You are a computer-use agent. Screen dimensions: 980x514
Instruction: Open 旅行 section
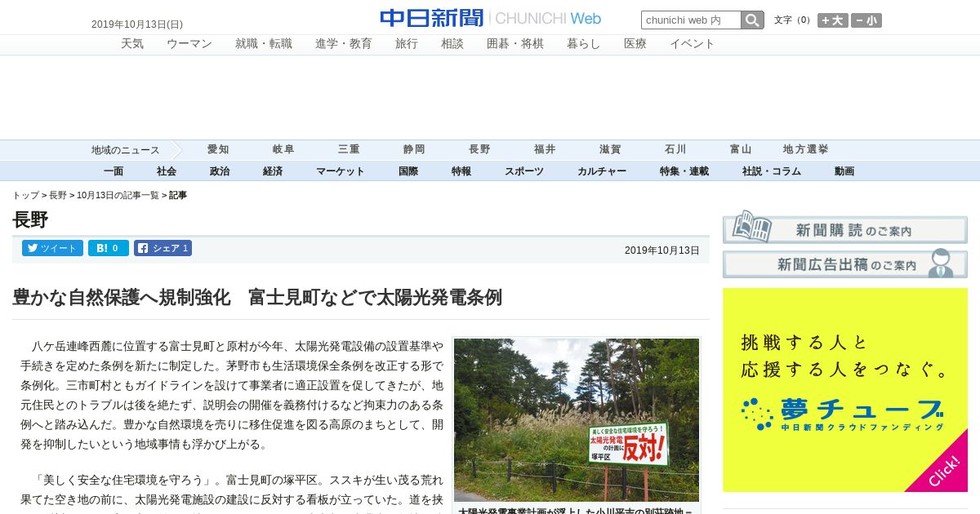pyautogui.click(x=407, y=44)
